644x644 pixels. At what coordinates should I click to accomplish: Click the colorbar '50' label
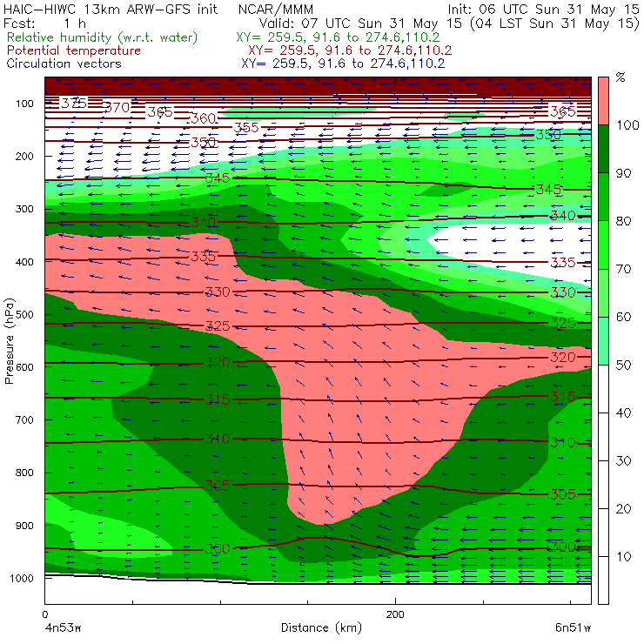pos(623,365)
